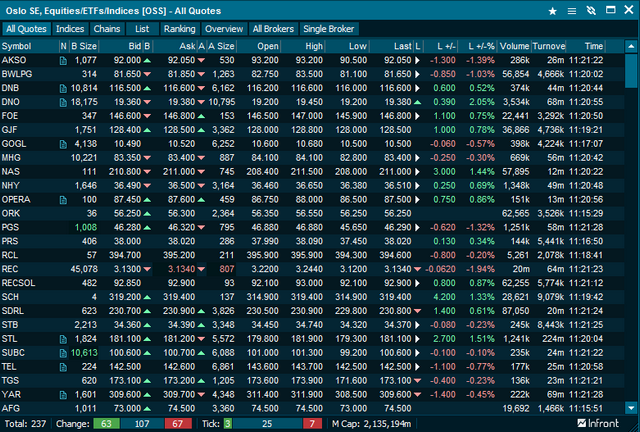The image size is (640, 432).
Task: Sort by the Bid column header
Action: point(121,46)
